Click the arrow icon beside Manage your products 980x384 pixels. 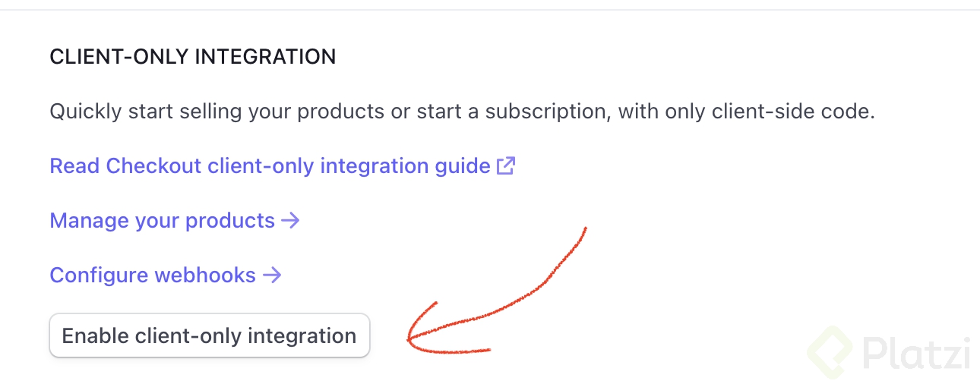coord(290,221)
